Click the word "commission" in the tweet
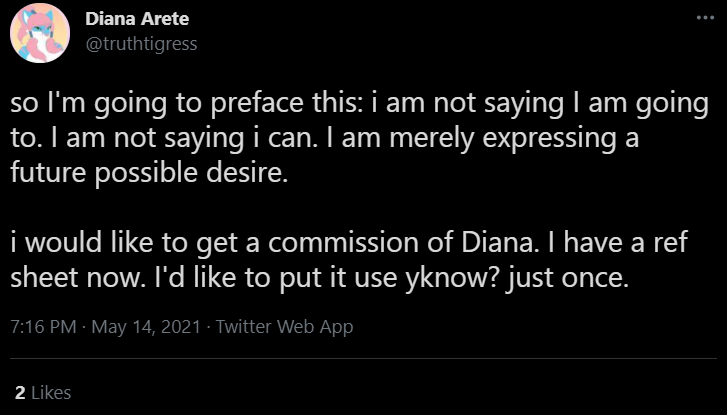Image resolution: width=727 pixels, height=415 pixels. coord(344,243)
